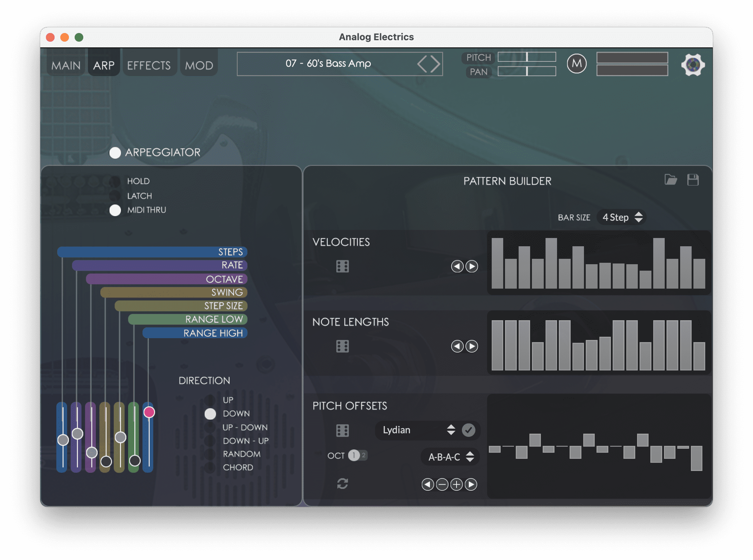
Task: Switch to the EFFECTS tab
Action: [x=149, y=65]
